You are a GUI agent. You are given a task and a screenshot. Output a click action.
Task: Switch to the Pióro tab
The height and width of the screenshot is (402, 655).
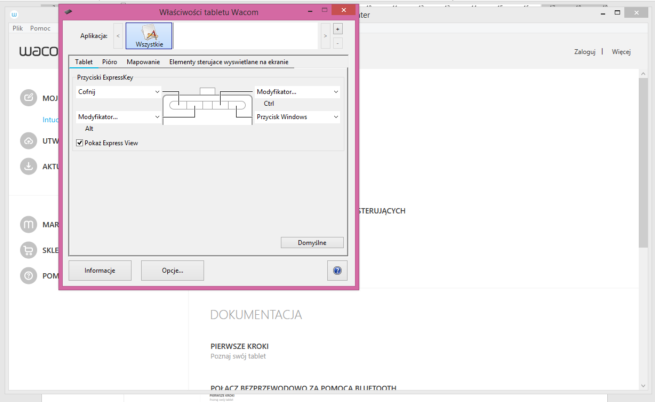tap(109, 62)
